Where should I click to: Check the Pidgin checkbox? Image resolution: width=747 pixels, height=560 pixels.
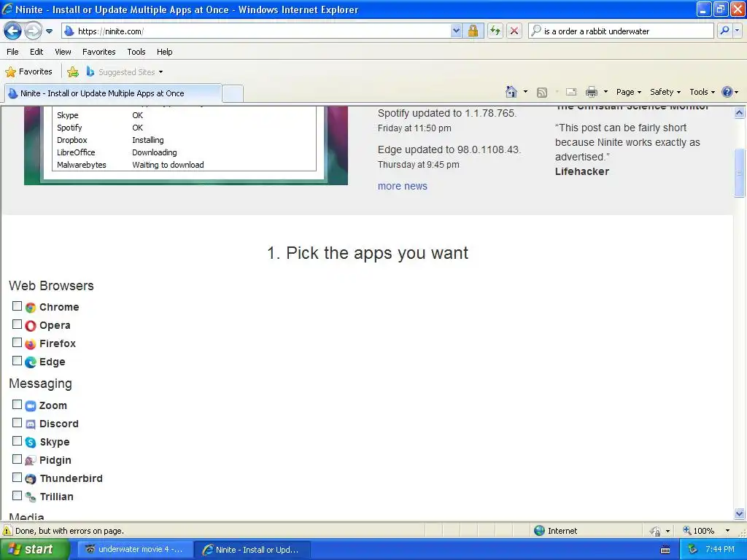click(18, 459)
